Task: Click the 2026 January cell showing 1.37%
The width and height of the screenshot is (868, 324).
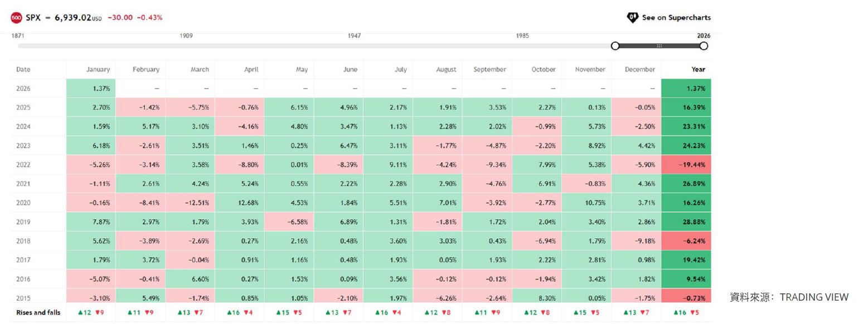Action: pyautogui.click(x=91, y=89)
